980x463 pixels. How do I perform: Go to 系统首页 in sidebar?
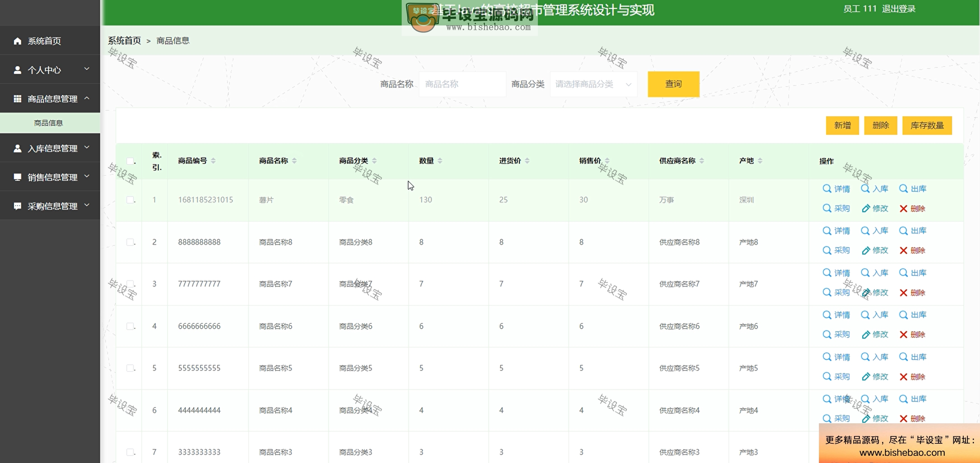point(50,41)
